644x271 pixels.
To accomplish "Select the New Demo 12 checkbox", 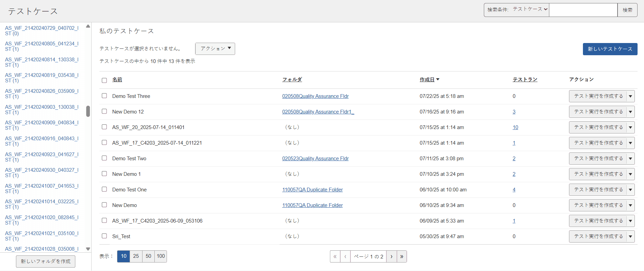I will point(104,111).
